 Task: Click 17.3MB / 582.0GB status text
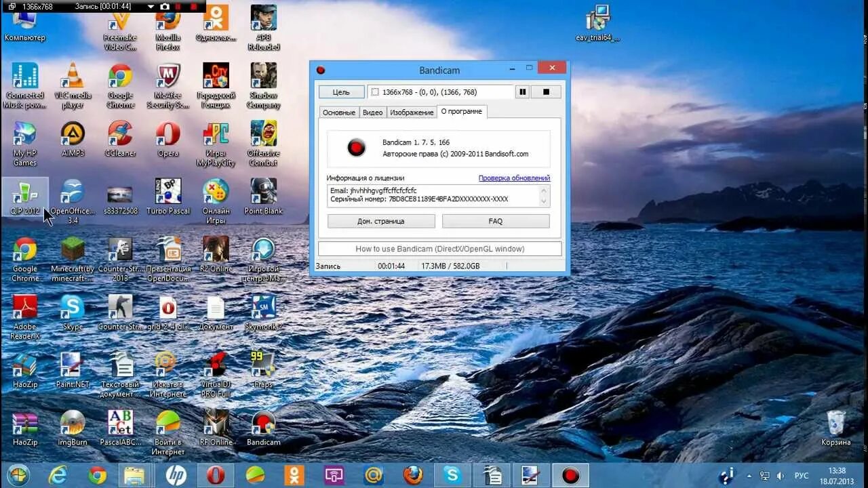pyautogui.click(x=450, y=266)
